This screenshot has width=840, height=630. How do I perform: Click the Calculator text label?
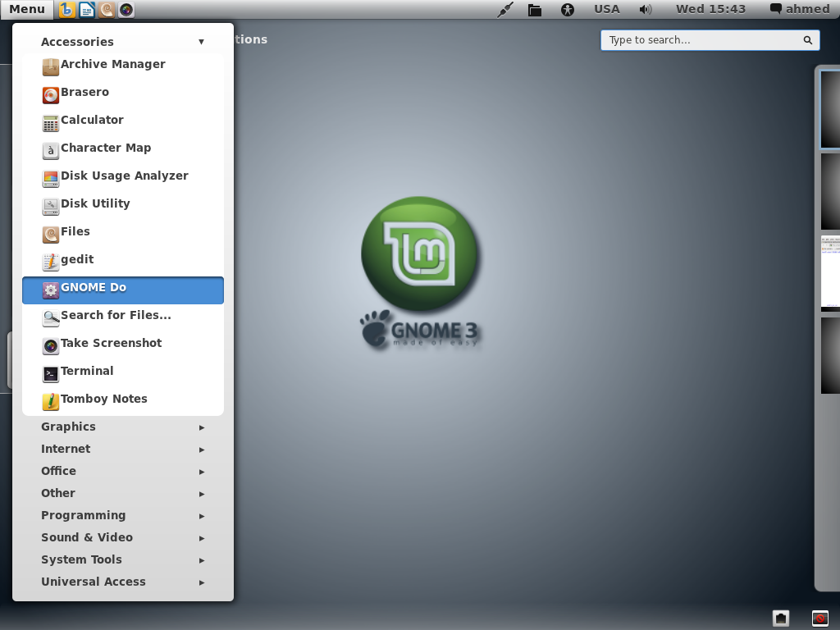pyautogui.click(x=92, y=120)
